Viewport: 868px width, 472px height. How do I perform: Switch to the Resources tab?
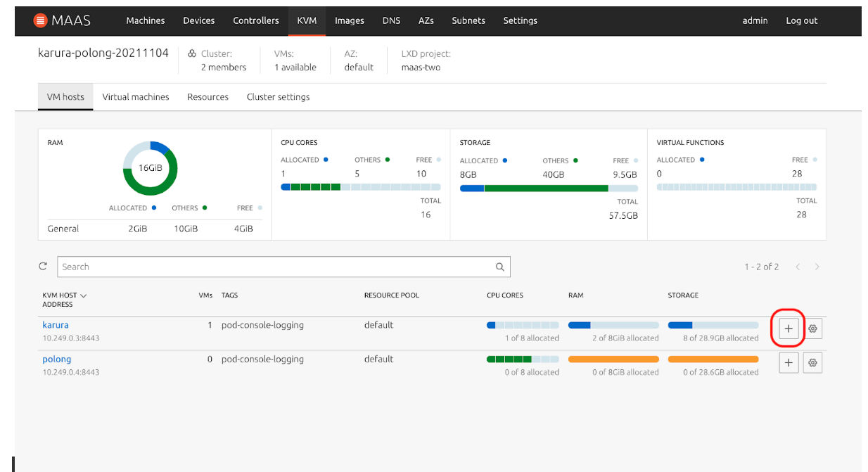click(x=208, y=97)
